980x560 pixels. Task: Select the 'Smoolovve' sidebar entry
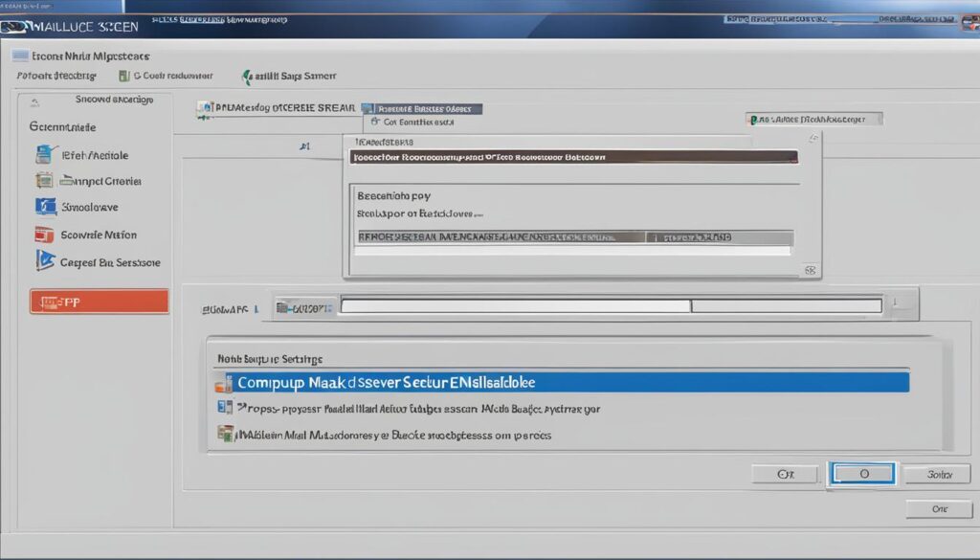pos(89,207)
